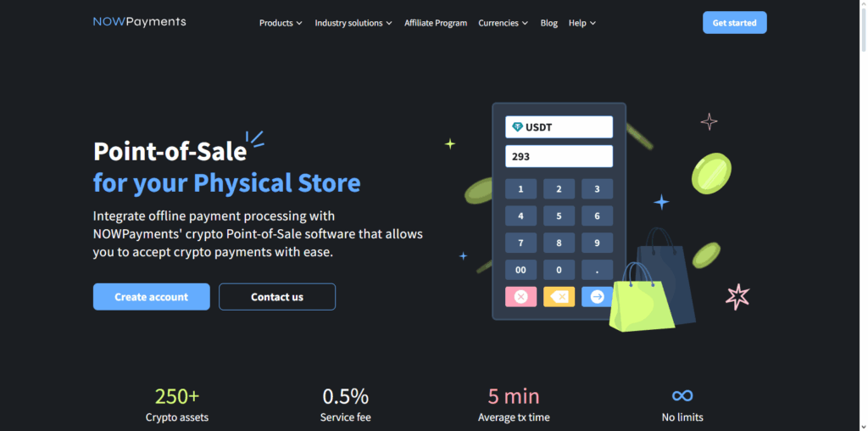
Task: Expand the Products dropdown menu
Action: (x=281, y=23)
